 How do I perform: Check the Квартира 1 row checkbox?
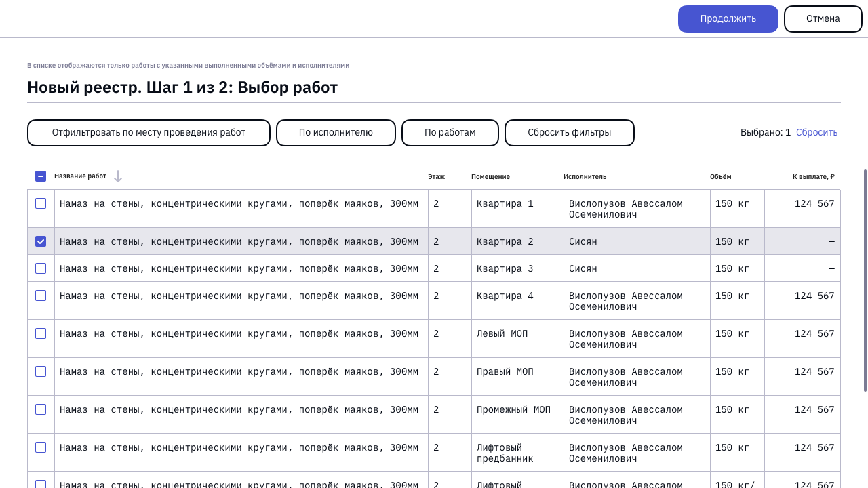coord(41,203)
